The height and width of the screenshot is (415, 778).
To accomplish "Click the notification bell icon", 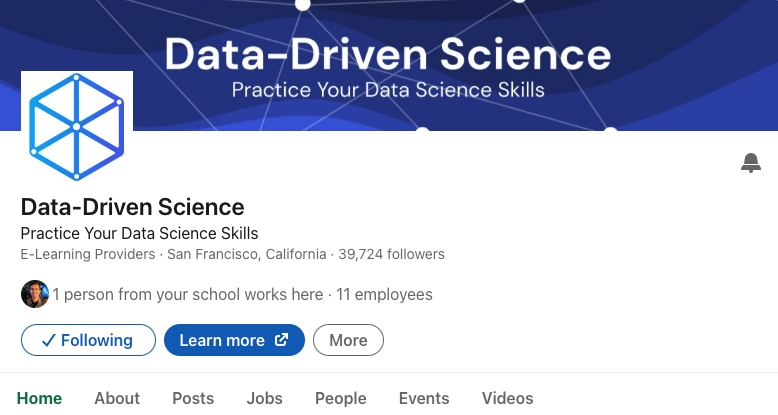I will [751, 163].
